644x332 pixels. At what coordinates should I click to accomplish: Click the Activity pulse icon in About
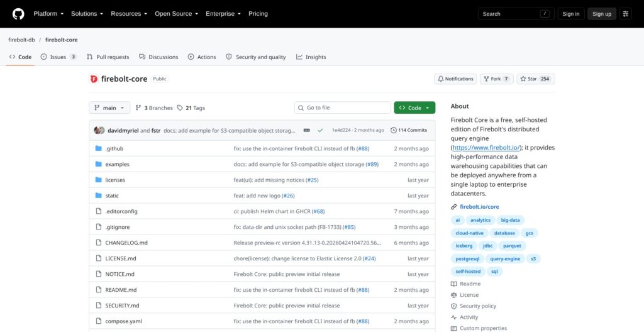(454, 317)
